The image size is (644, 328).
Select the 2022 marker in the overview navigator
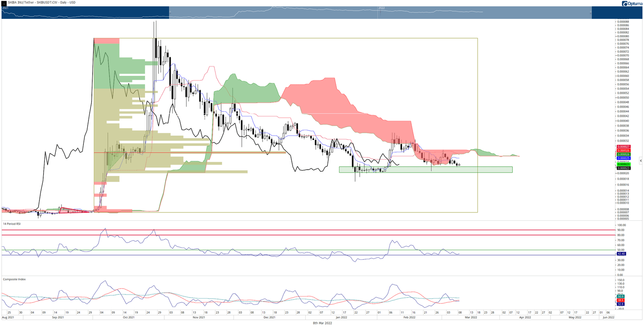click(x=382, y=8)
